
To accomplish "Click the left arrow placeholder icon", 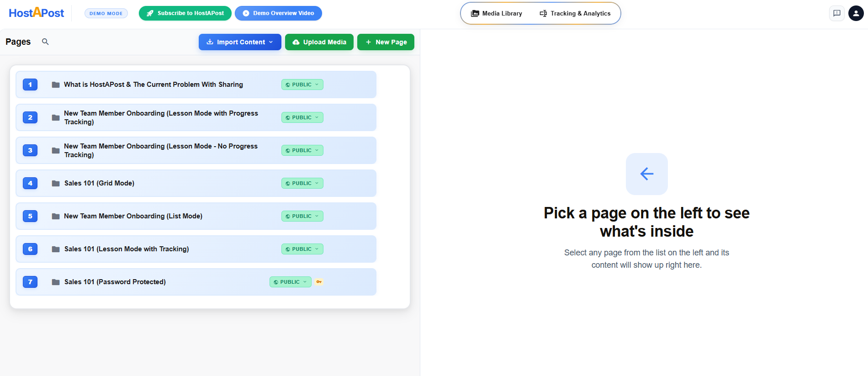I will pyautogui.click(x=646, y=174).
